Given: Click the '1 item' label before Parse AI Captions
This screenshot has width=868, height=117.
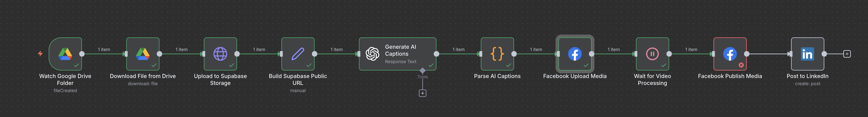Looking at the screenshot, I should 458,50.
